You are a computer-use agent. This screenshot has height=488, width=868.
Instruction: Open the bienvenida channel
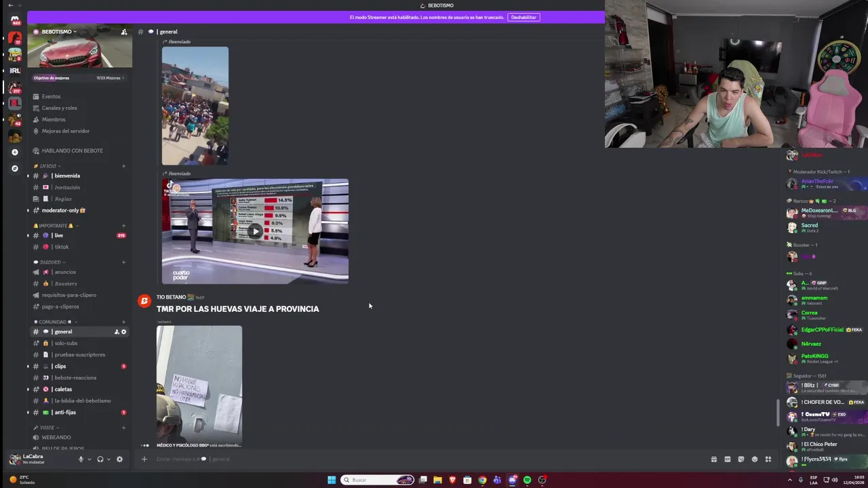80,176
